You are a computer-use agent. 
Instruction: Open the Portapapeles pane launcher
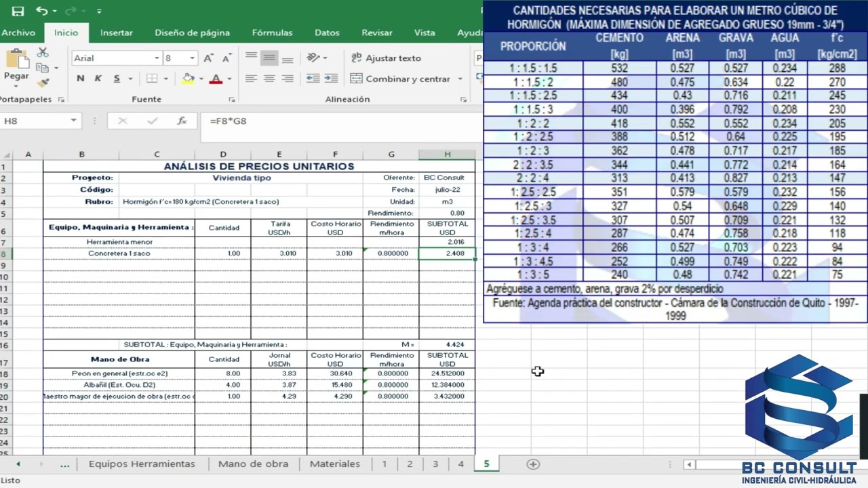point(61,100)
